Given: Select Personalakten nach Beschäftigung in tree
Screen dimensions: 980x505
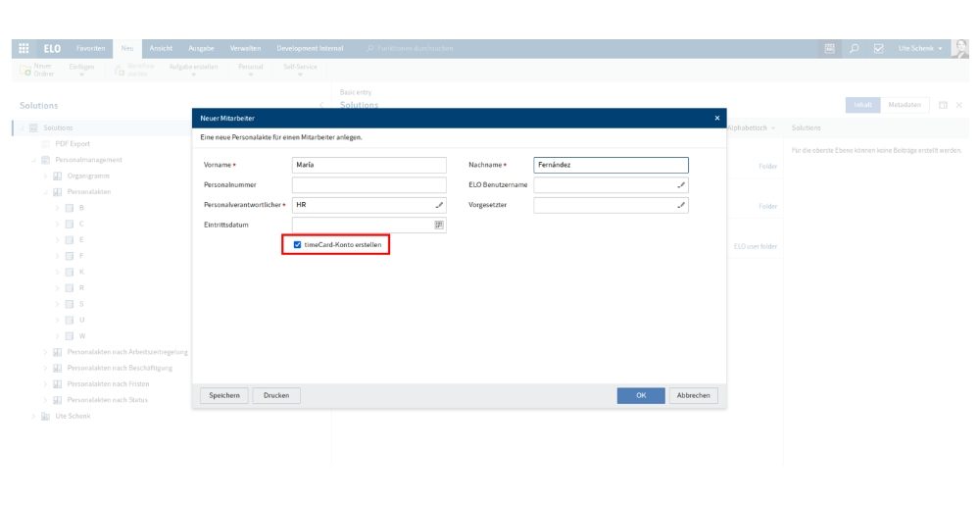Looking at the screenshot, I should 120,368.
